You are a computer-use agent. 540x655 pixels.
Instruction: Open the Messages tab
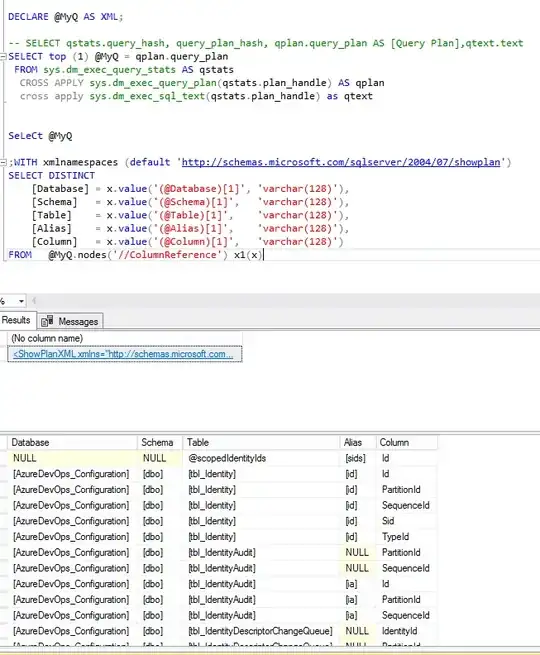[78, 322]
